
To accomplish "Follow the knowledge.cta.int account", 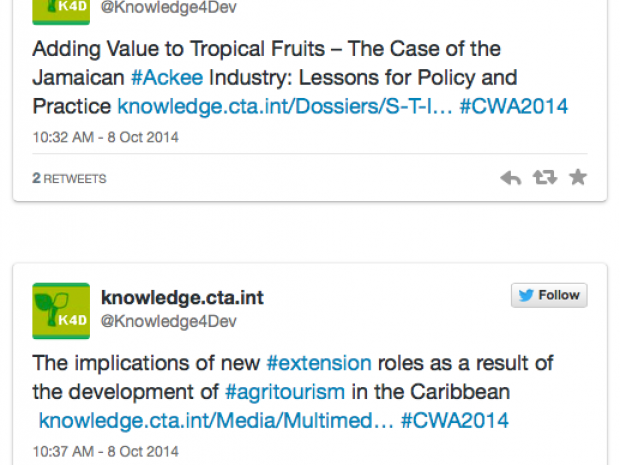I will click(x=549, y=295).
